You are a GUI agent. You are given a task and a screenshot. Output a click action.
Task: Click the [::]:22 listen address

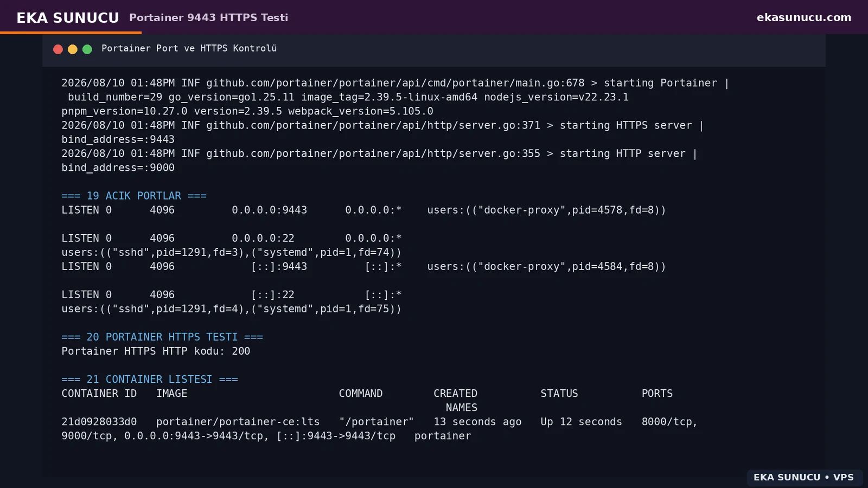click(x=273, y=294)
